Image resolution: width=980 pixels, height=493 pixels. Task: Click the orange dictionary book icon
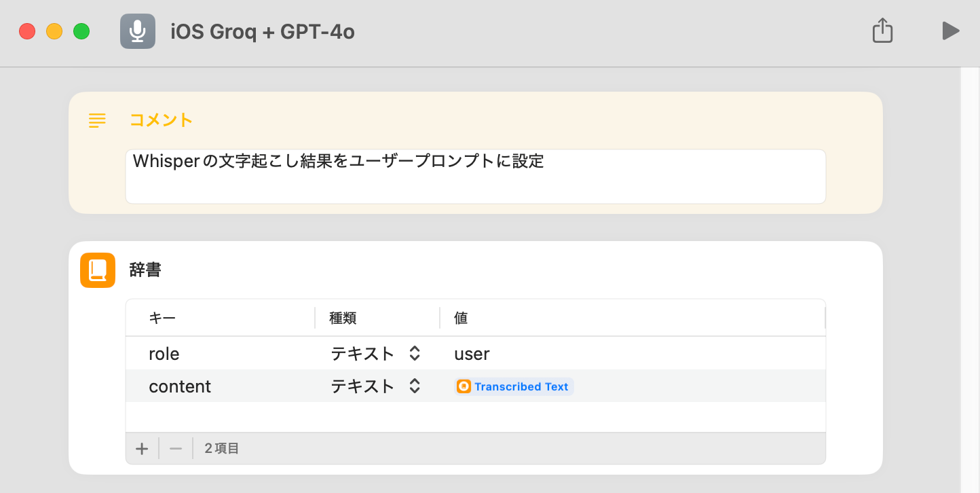pyautogui.click(x=98, y=270)
